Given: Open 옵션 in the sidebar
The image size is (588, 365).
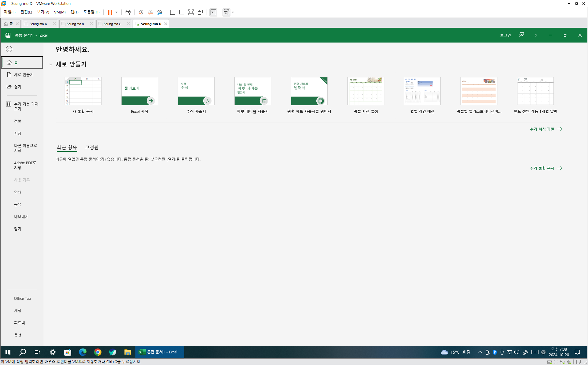Looking at the screenshot, I should tap(18, 335).
